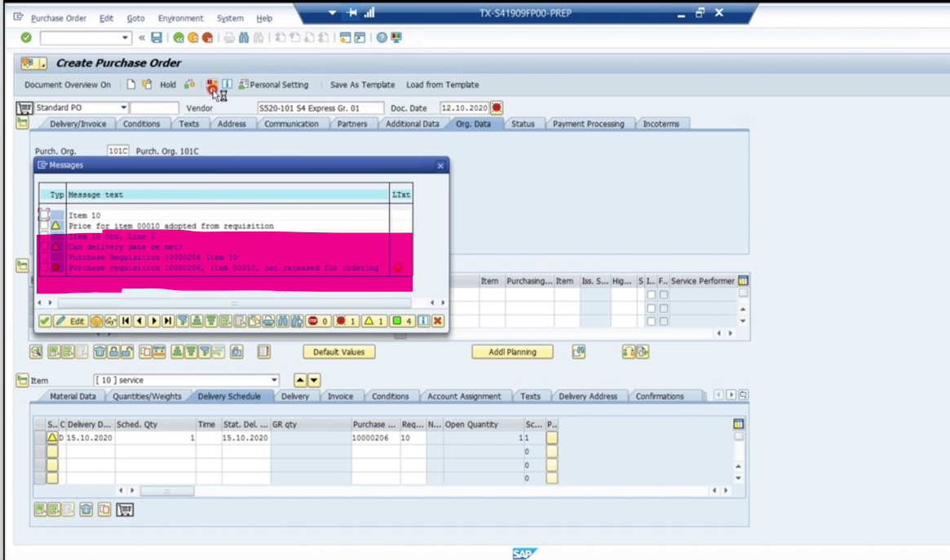Click the green Enter checkmark in the toolbar
Viewport: 950px width, 560px height.
(x=26, y=37)
